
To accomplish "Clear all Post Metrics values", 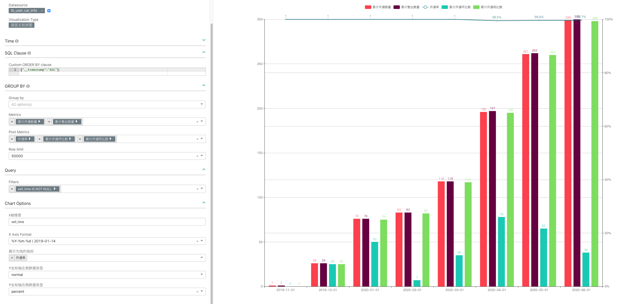I will click(x=197, y=139).
